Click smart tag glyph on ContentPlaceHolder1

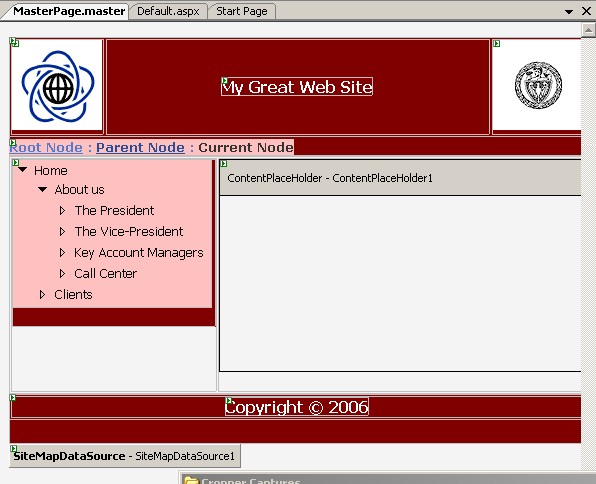[224, 163]
